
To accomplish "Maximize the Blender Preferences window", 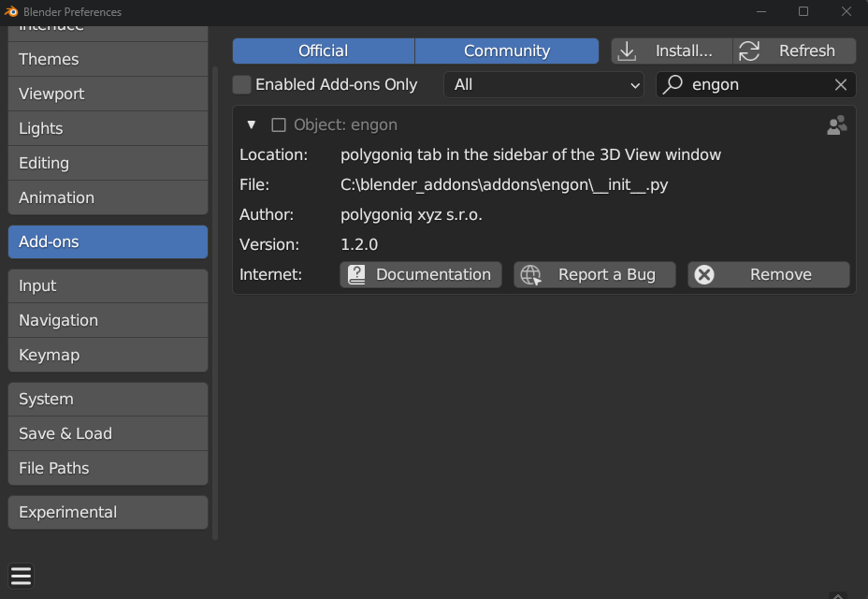I will (x=803, y=11).
